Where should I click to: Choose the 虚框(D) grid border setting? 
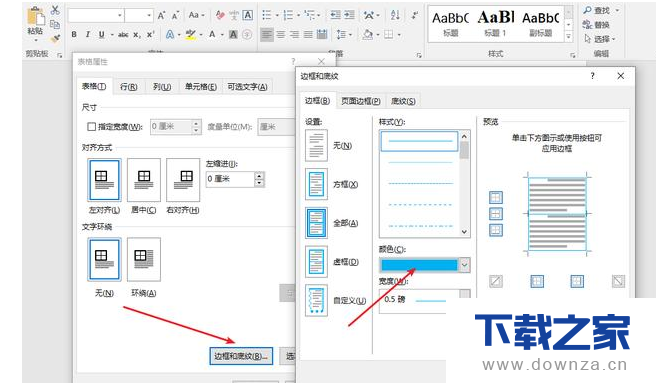pyautogui.click(x=316, y=262)
